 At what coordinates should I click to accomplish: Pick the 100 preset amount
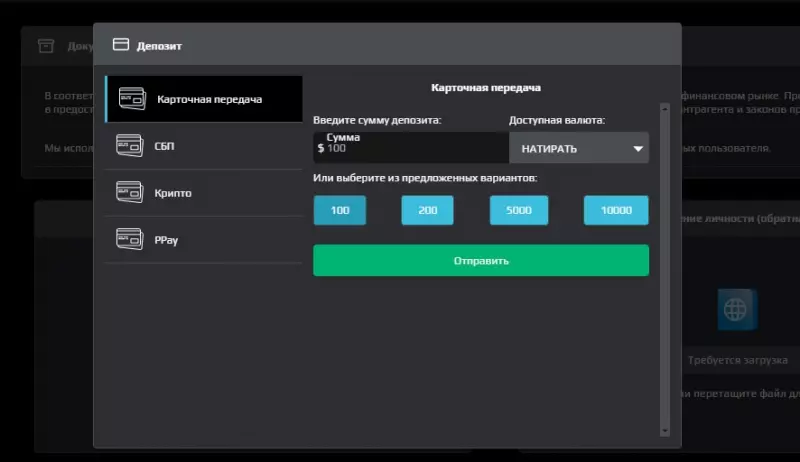coord(340,210)
